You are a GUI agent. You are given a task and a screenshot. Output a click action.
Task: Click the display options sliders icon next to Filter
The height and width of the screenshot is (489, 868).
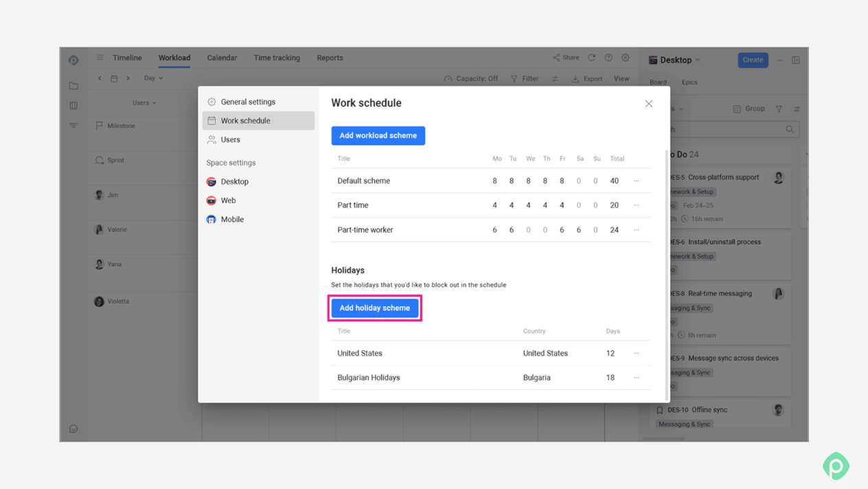555,79
